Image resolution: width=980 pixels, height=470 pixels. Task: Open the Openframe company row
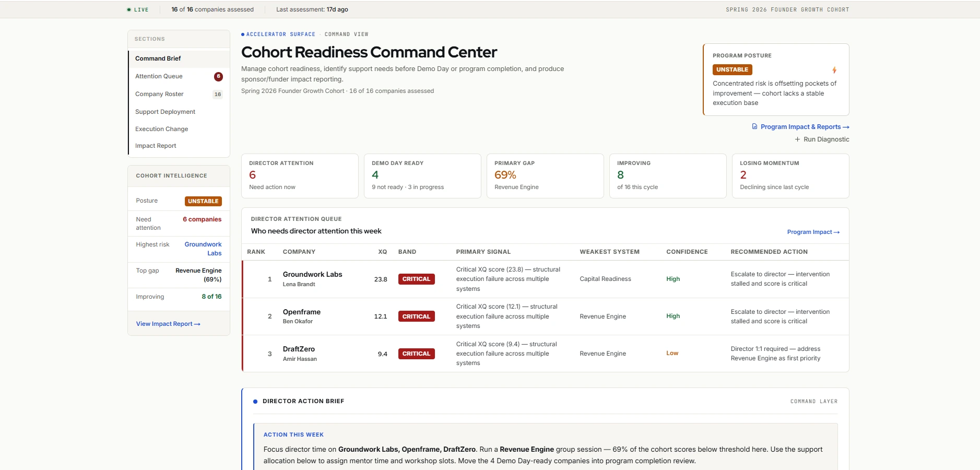(x=546, y=316)
